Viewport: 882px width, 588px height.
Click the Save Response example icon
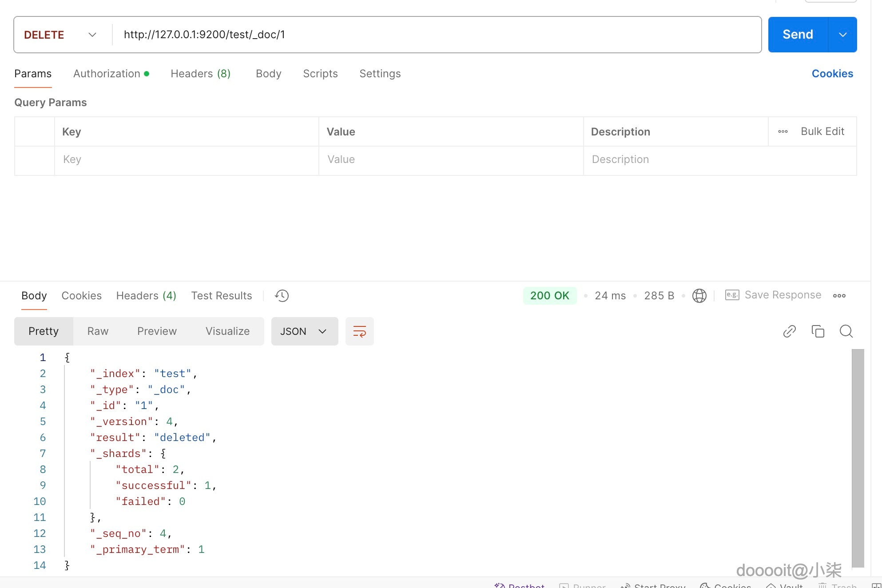732,295
